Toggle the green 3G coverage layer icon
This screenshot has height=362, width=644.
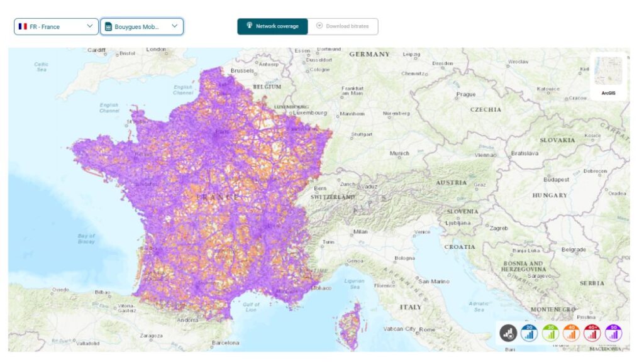pos(550,333)
